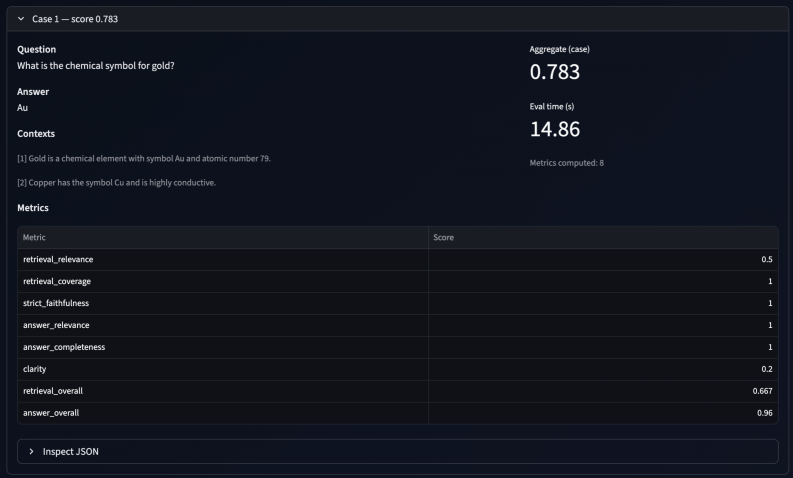Click context [1] about gold's symbol

click(x=144, y=158)
